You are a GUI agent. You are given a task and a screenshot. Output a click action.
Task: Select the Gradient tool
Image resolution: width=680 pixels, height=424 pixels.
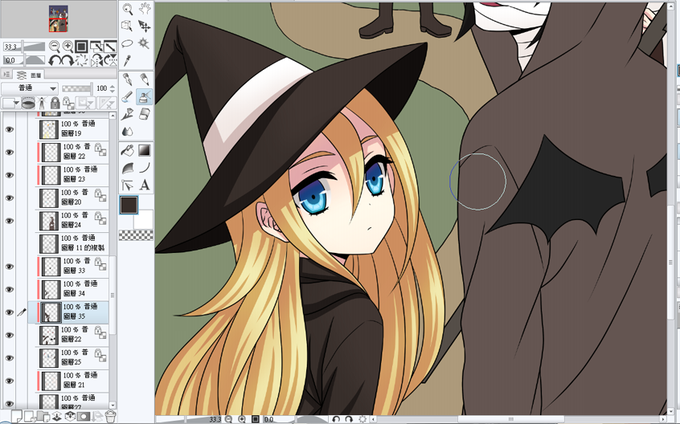click(x=144, y=150)
